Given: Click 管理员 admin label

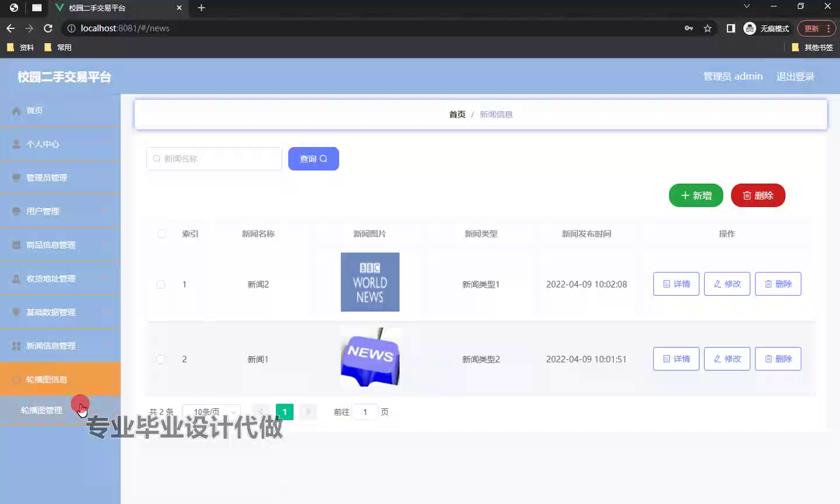Looking at the screenshot, I should tap(733, 76).
